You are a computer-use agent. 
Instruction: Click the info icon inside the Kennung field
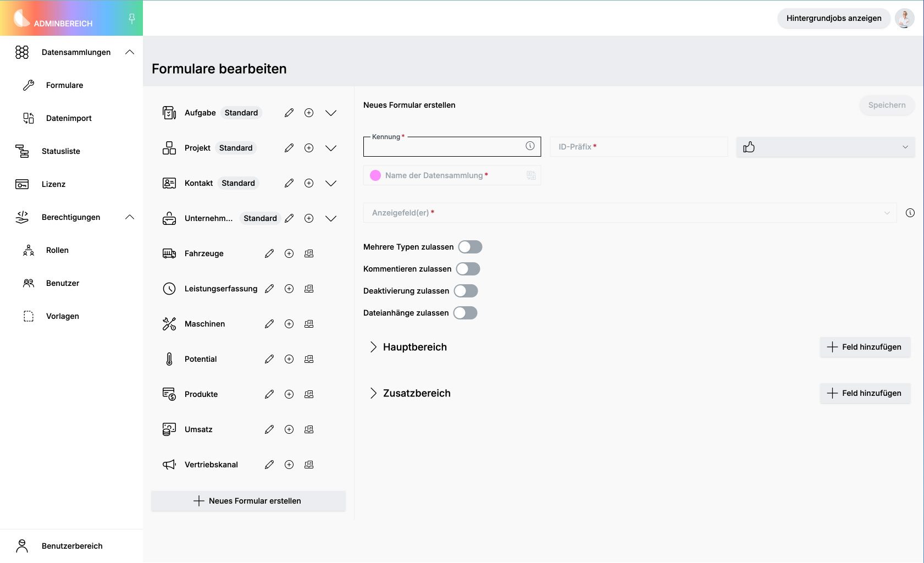click(530, 146)
